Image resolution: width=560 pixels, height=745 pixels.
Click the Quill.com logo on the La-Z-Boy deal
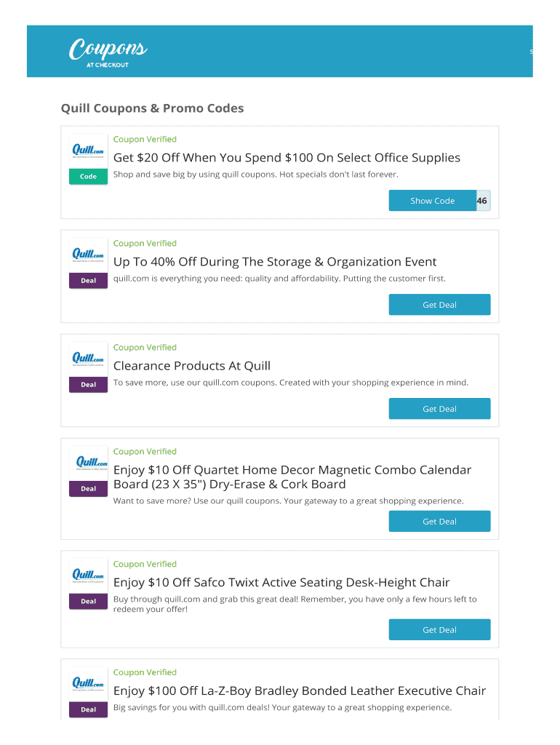(87, 684)
